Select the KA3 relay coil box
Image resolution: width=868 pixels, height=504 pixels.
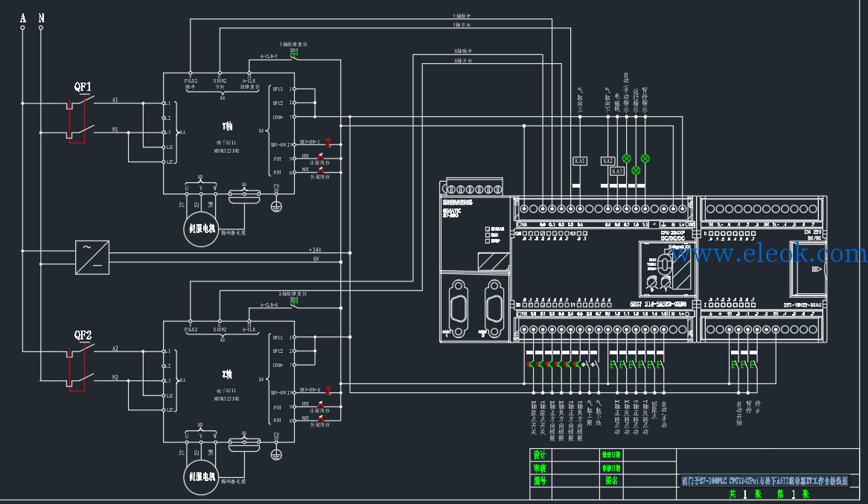(617, 171)
